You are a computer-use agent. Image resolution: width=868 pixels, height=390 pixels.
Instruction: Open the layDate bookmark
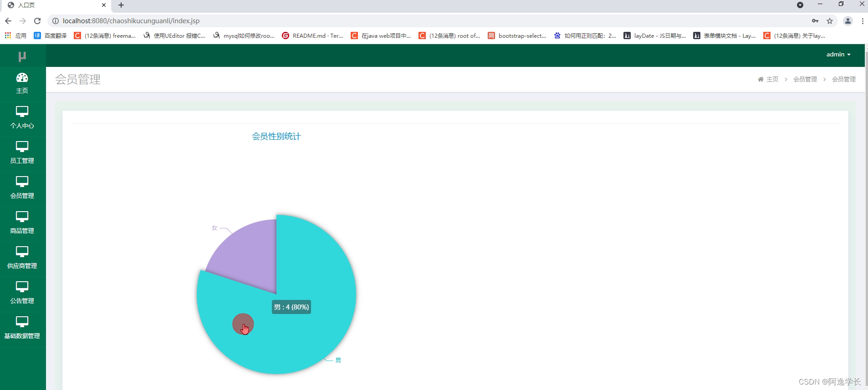click(x=655, y=35)
